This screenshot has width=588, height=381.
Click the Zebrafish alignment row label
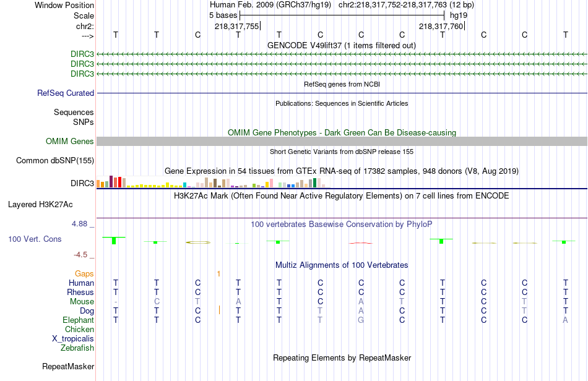coord(77,348)
